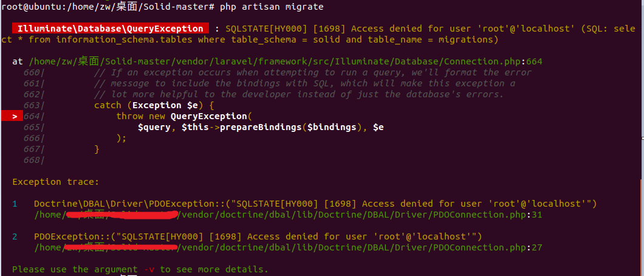Image resolution: width=644 pixels, height=276 pixels.
Task: Click the red '>' error line marker
Action: click(x=13, y=116)
